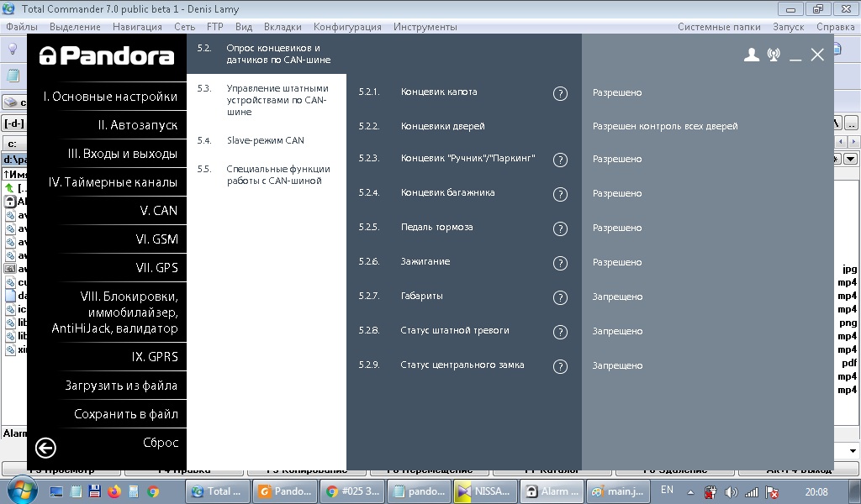
Task: Open help for Концевик капота
Action: click(560, 93)
